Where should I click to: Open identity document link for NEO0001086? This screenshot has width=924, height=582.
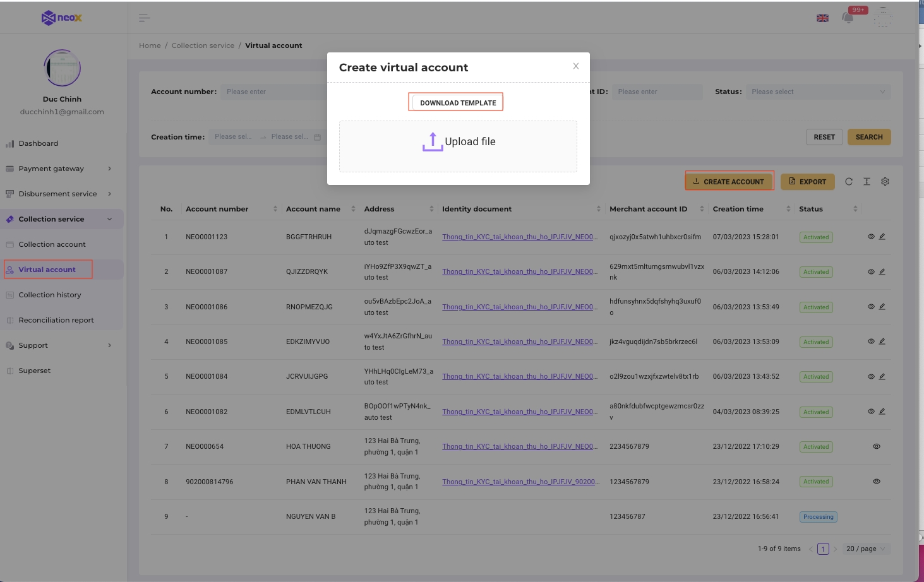point(520,307)
